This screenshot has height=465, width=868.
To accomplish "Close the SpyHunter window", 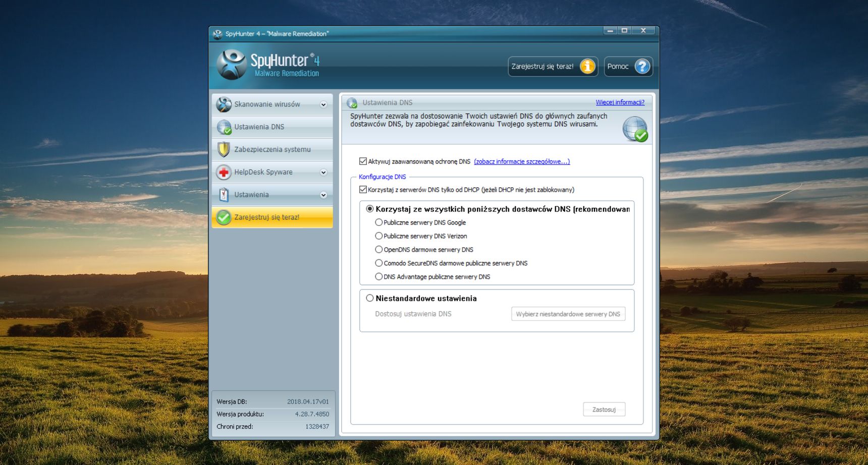I will (x=643, y=31).
